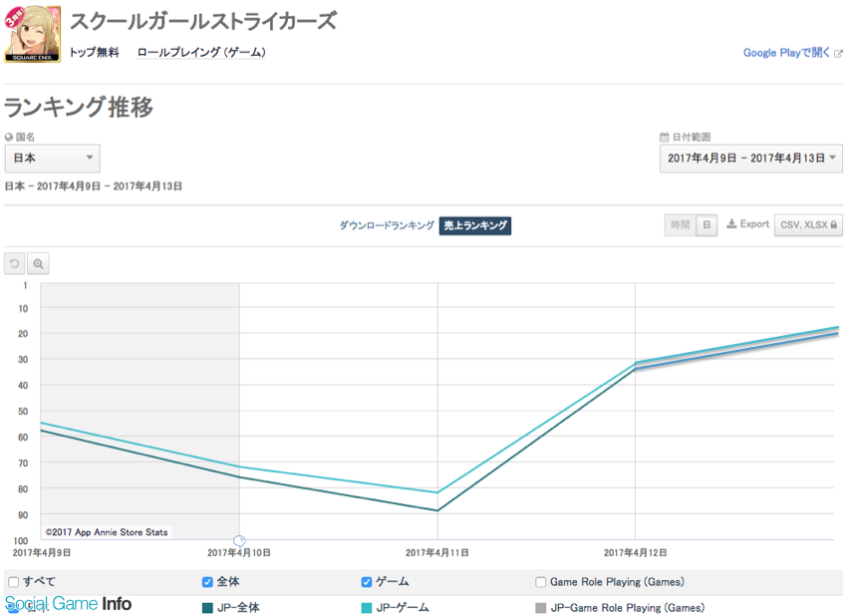845x616 pixels.
Task: Toggle the すべて checkbox
Action: pos(14,582)
